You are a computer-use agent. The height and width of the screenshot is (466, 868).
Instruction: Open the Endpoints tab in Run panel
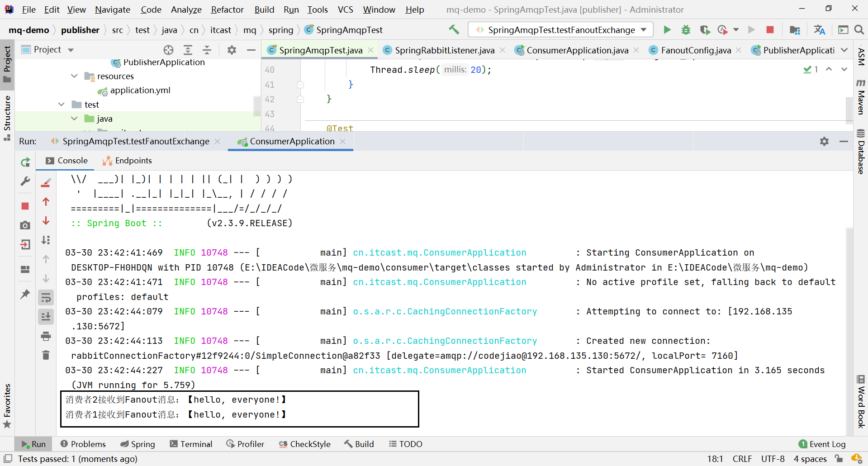pyautogui.click(x=127, y=161)
